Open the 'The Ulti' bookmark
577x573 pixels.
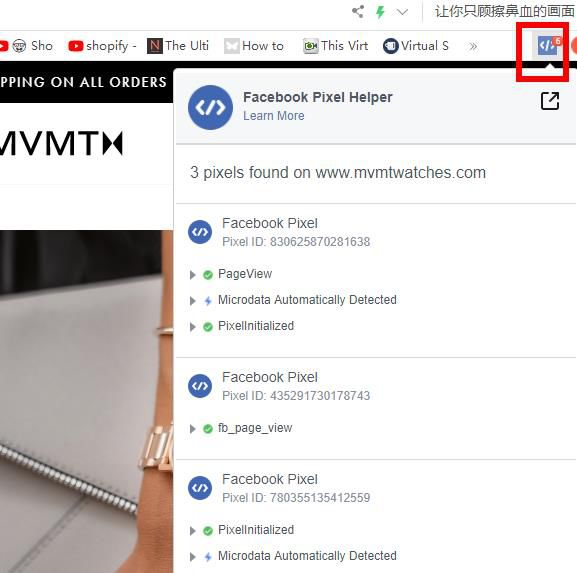tap(178, 46)
